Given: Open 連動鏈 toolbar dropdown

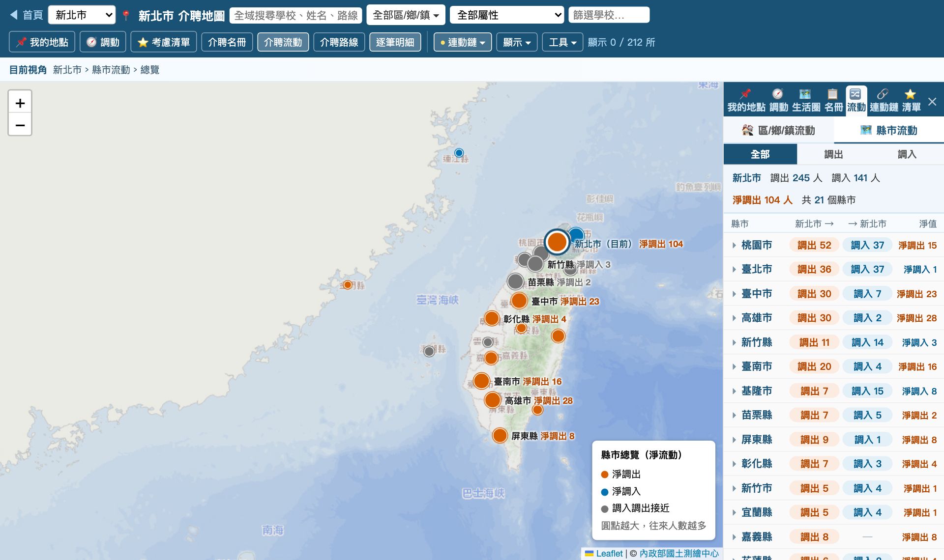Looking at the screenshot, I should click(463, 42).
